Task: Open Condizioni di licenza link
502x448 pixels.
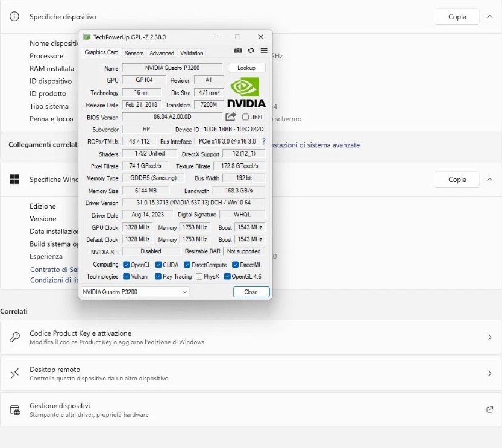Action: tap(54, 280)
